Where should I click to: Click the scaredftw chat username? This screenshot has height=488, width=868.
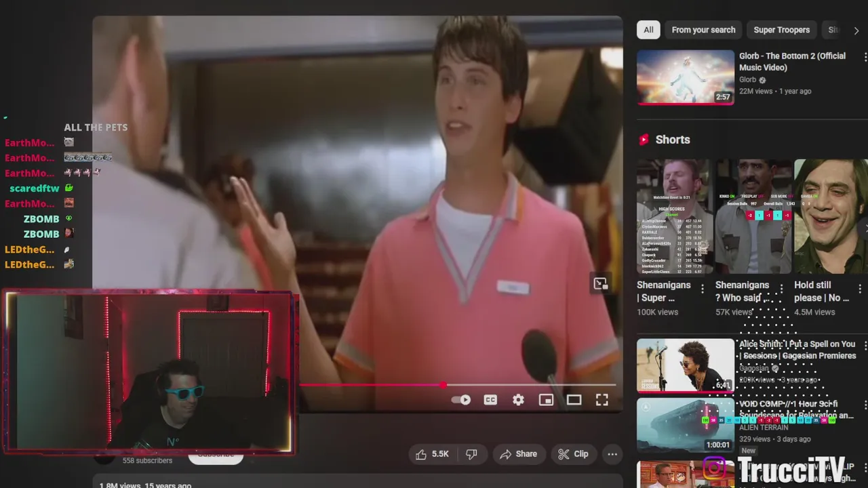point(35,188)
